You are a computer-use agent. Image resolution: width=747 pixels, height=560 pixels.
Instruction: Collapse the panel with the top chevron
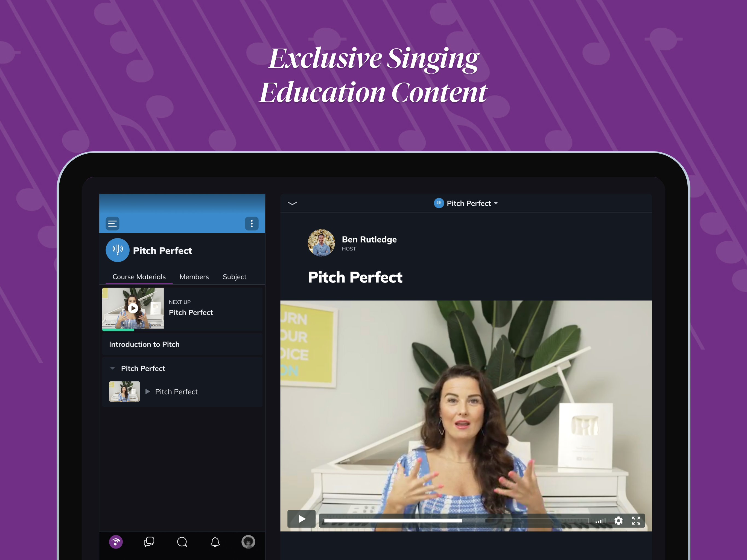[x=292, y=203]
